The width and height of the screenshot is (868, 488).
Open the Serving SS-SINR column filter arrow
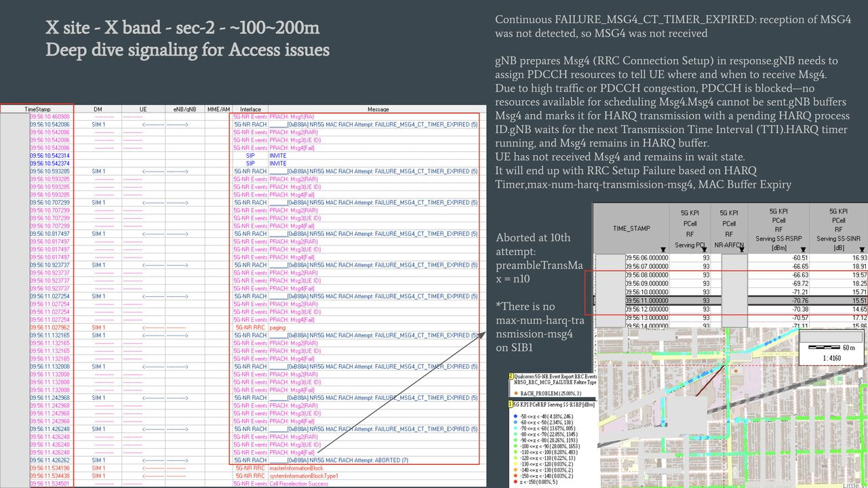(863, 249)
